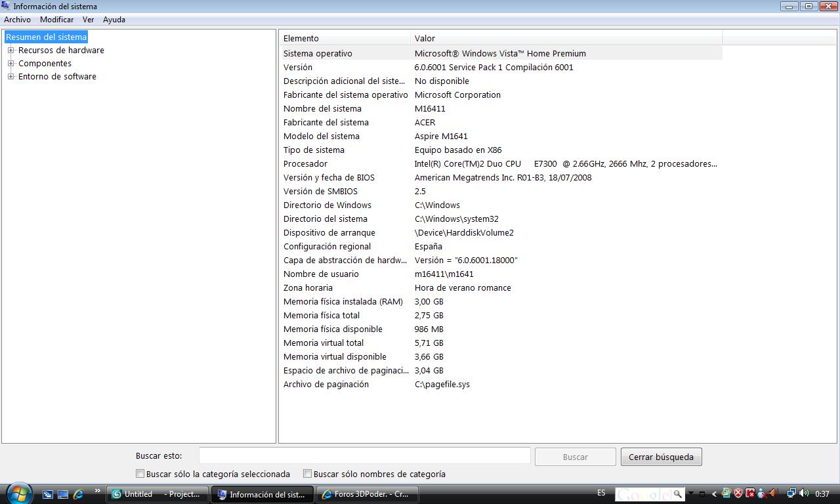Select Componentes tree label
The image size is (840, 504).
45,64
